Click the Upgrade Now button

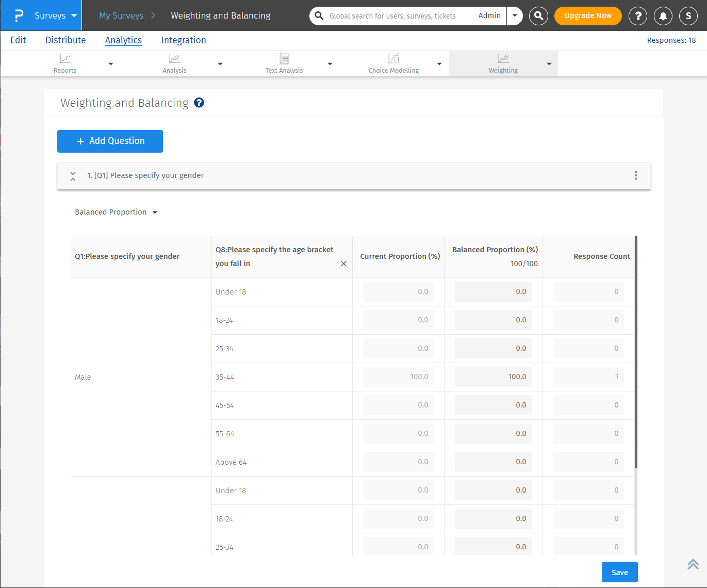[x=588, y=16]
